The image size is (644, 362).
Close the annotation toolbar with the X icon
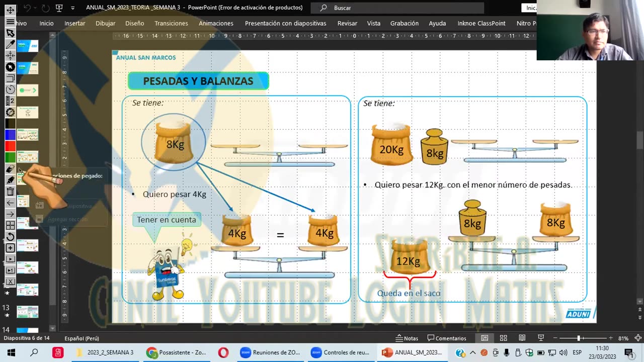[x=10, y=282]
